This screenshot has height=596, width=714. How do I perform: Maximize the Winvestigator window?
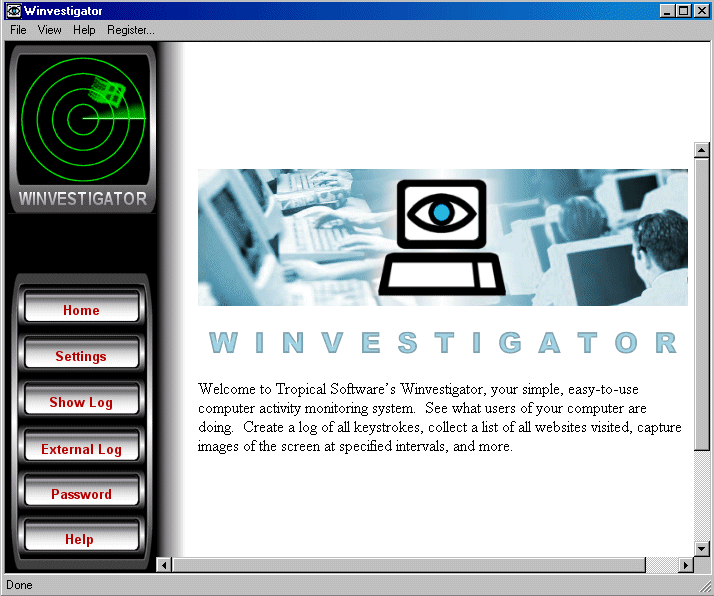tap(683, 10)
